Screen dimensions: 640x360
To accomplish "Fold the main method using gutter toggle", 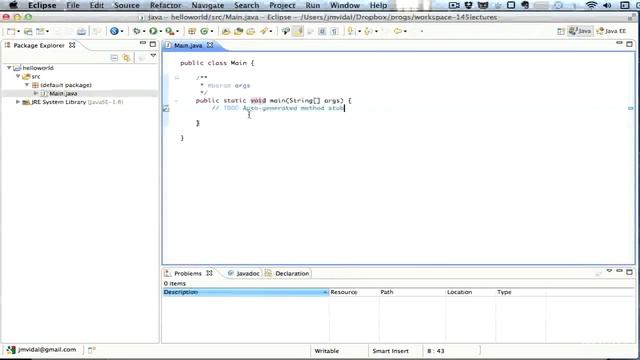I will pos(176,100).
